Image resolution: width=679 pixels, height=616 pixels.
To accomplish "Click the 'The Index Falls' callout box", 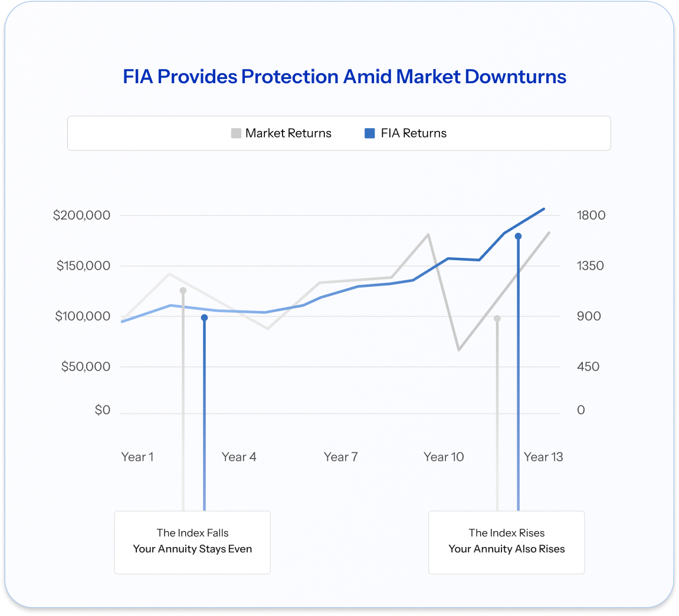I will [x=192, y=542].
